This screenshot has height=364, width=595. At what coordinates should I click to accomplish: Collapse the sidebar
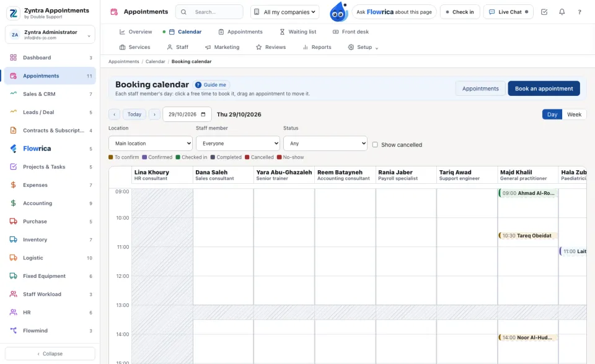(50, 353)
